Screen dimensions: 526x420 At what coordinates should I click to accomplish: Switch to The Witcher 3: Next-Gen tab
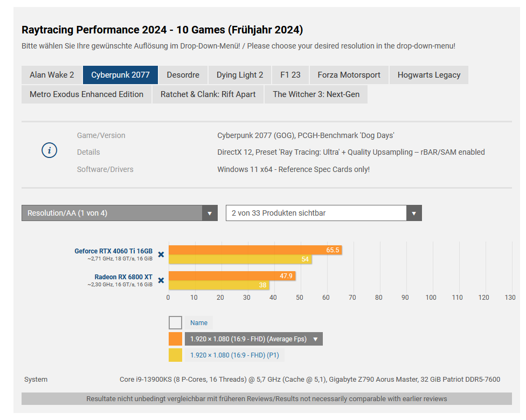coord(316,94)
